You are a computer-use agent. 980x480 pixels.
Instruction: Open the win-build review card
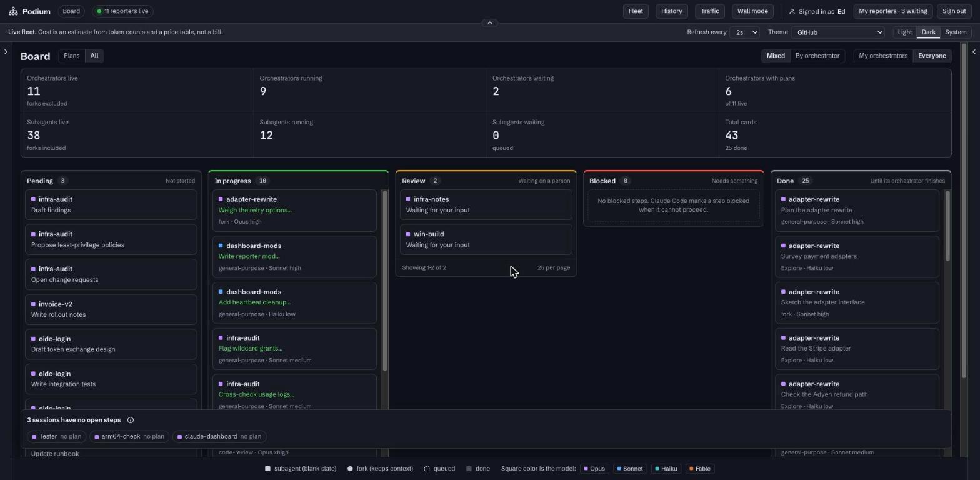[x=486, y=240]
